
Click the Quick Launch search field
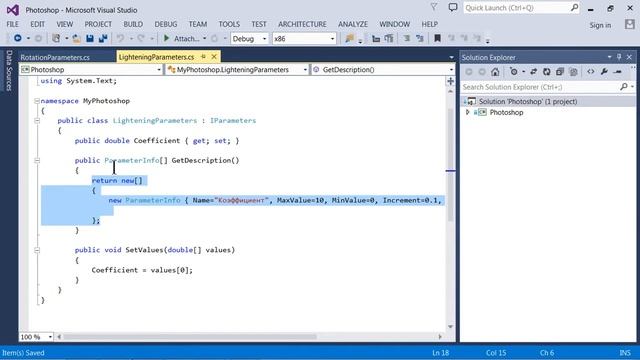click(522, 8)
